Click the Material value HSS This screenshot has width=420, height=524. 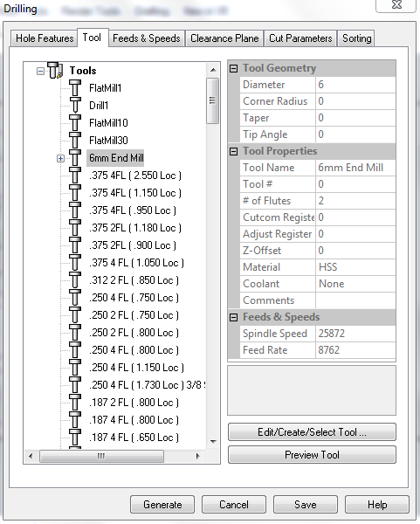click(355, 267)
